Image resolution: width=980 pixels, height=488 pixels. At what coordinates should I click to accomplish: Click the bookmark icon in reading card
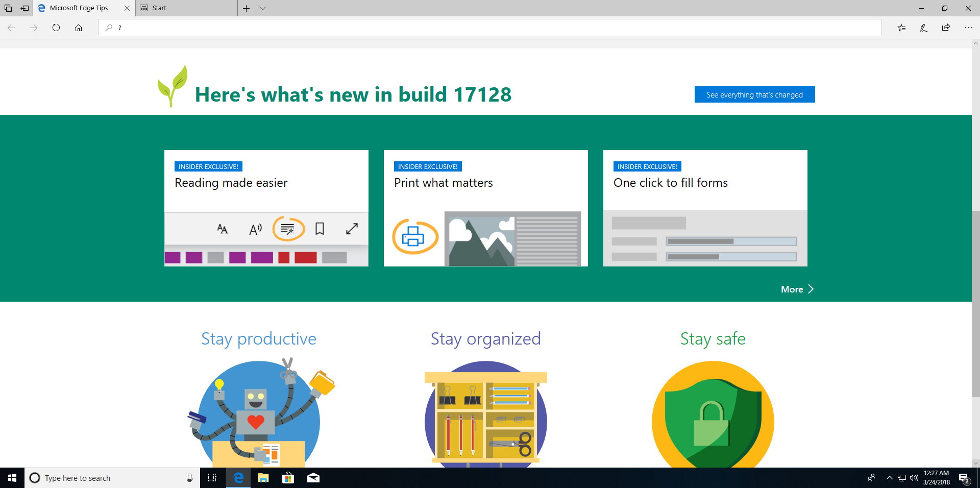(x=320, y=229)
